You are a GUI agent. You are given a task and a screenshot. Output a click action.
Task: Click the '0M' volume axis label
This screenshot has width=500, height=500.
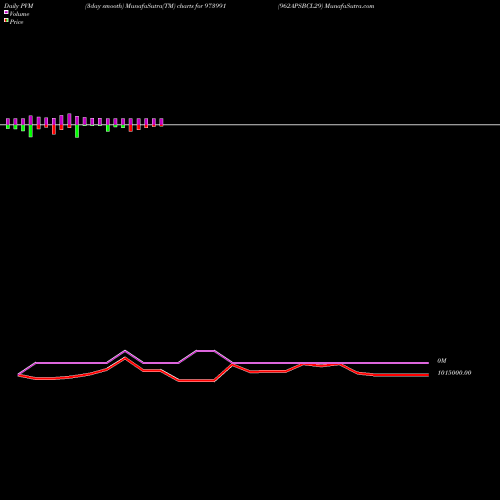(442, 361)
